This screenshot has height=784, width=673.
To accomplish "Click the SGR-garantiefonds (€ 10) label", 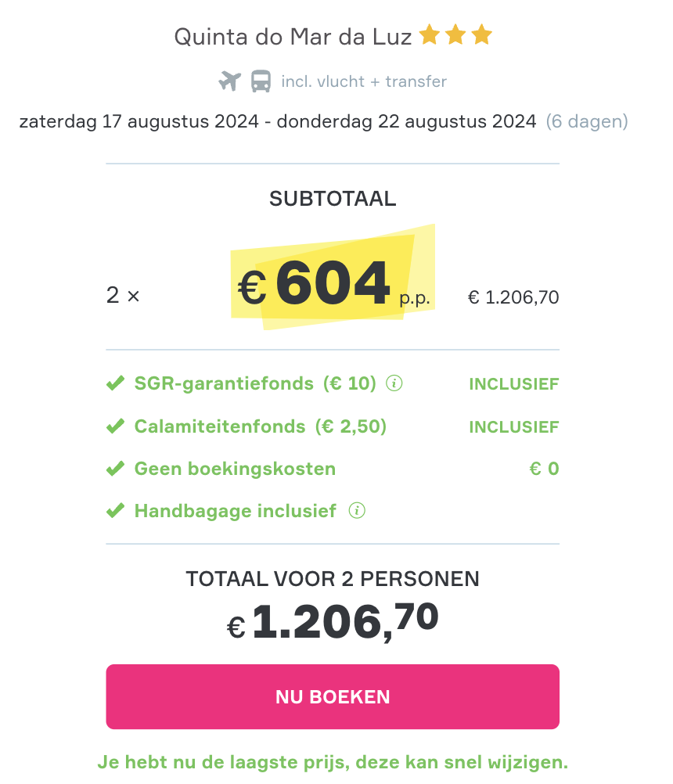I will pos(255,383).
